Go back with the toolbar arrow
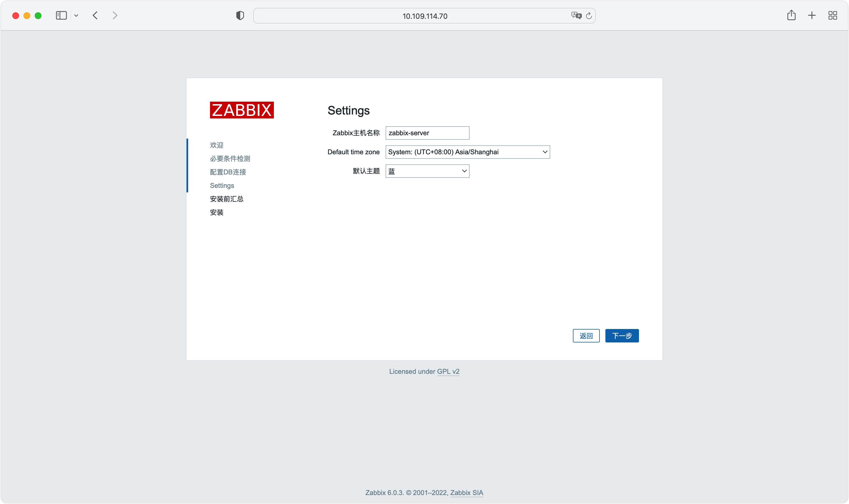This screenshot has height=504, width=849. (95, 16)
